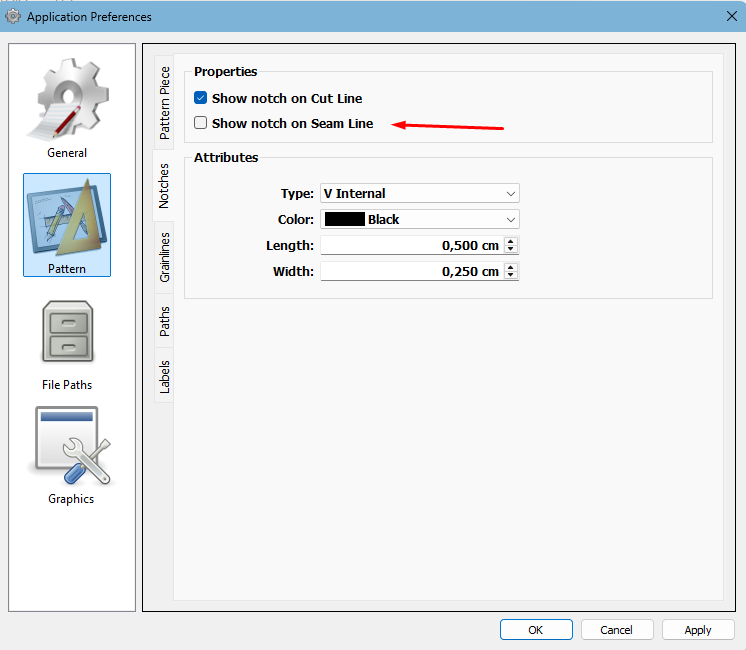Increase notch Width with up arrow
746x650 pixels.
tap(511, 267)
